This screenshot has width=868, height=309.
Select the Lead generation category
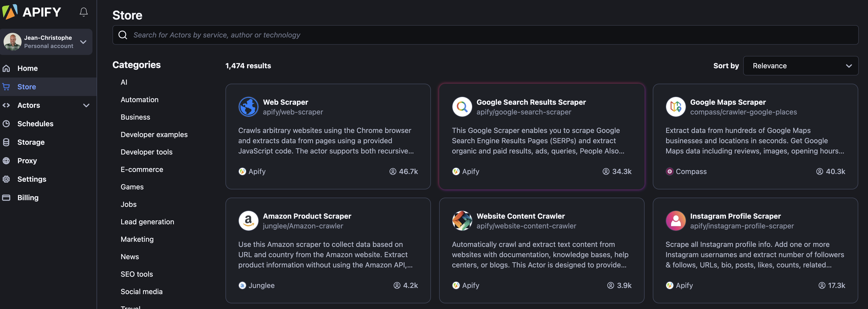[x=147, y=222]
